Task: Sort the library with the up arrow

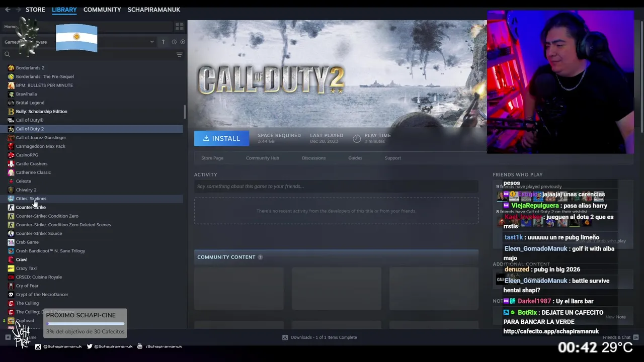Action: pyautogui.click(x=163, y=42)
